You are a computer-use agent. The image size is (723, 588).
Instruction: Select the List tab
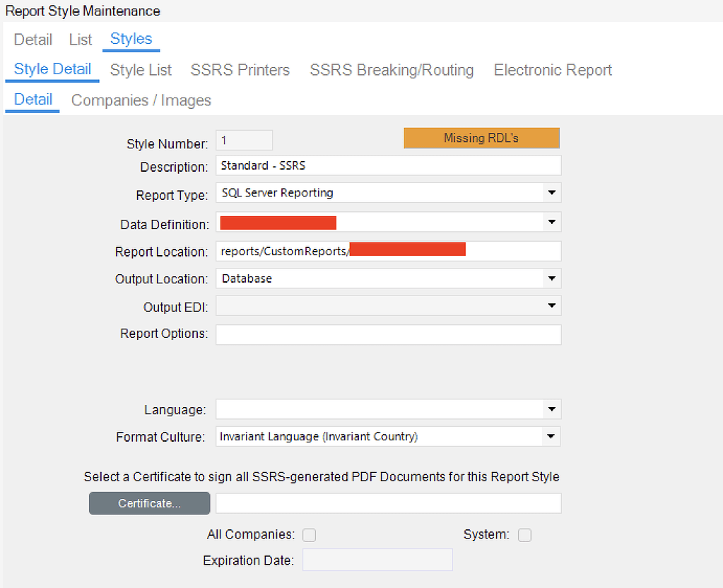click(x=80, y=40)
